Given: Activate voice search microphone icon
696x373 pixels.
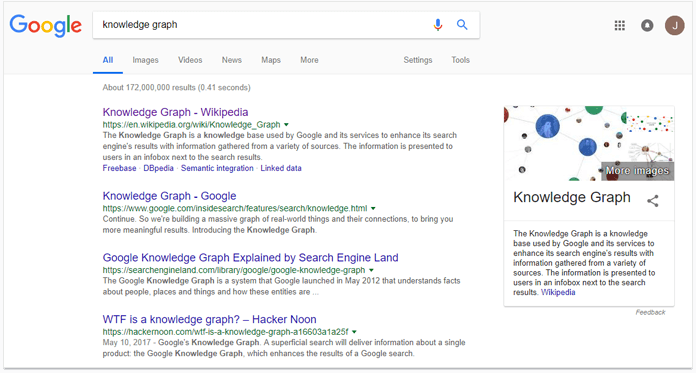Looking at the screenshot, I should coord(438,25).
